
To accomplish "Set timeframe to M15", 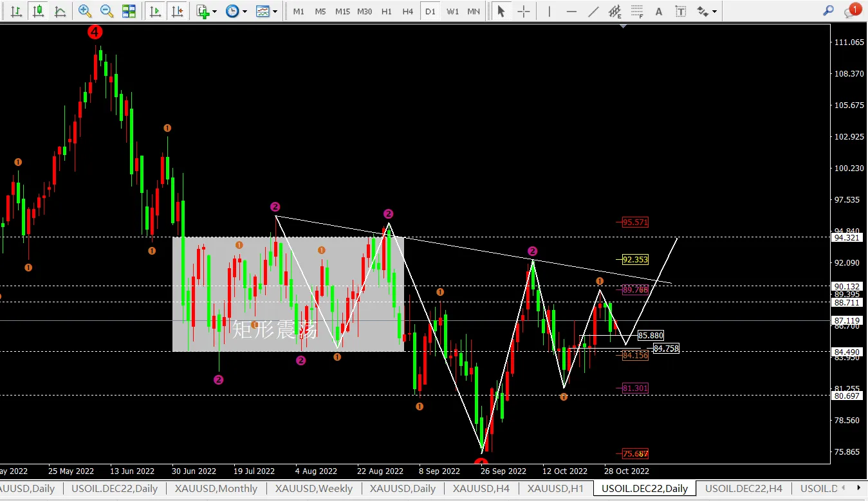I will click(x=342, y=12).
